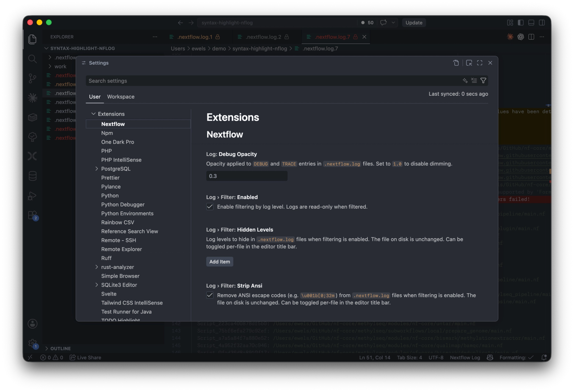The image size is (574, 392).
Task: Open Source Control view in activity bar
Action: click(x=32, y=78)
